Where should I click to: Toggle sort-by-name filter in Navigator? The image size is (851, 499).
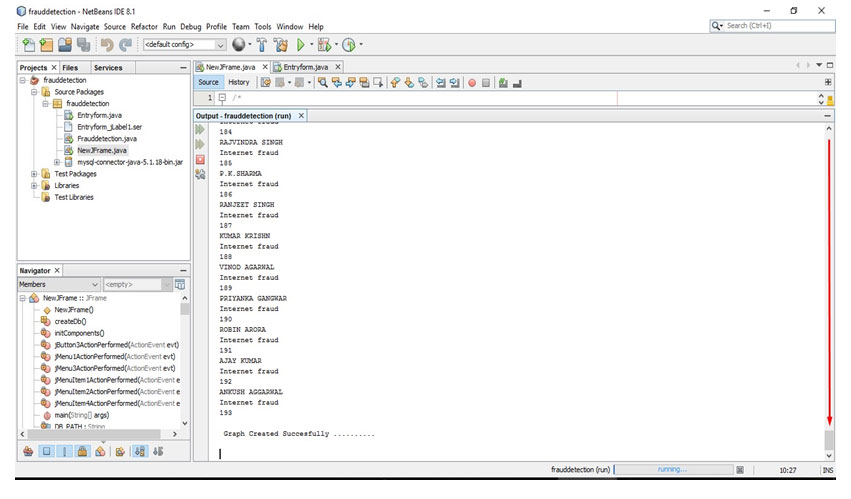pyautogui.click(x=139, y=451)
